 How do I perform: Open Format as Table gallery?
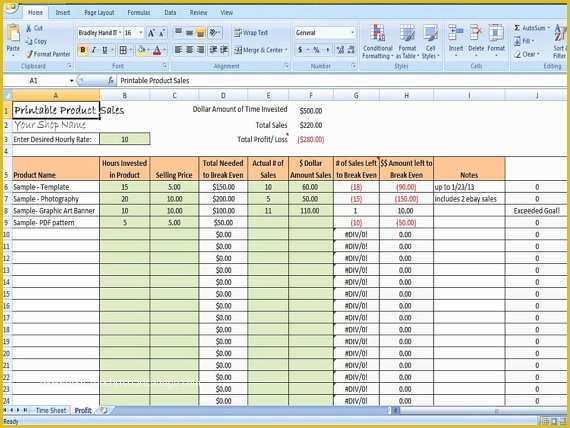(x=407, y=42)
